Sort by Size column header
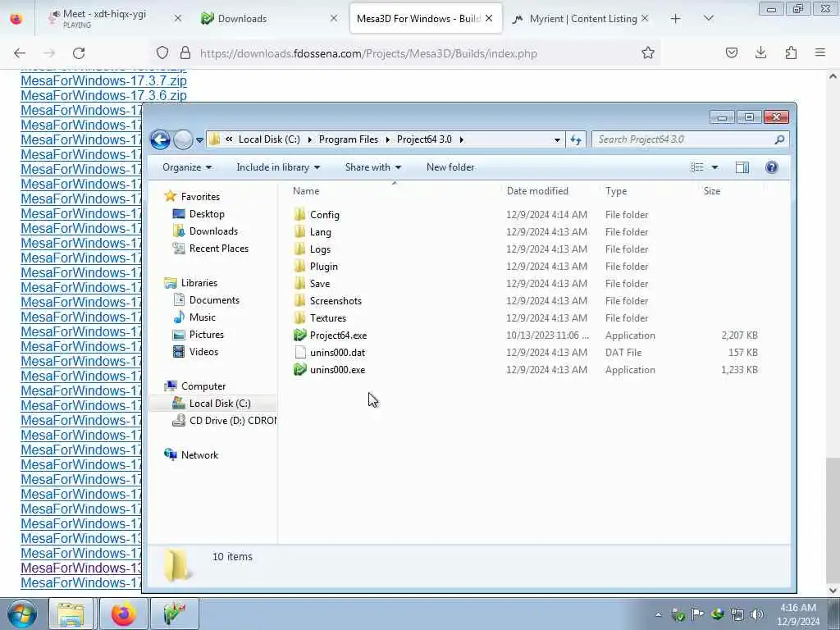 coord(712,191)
